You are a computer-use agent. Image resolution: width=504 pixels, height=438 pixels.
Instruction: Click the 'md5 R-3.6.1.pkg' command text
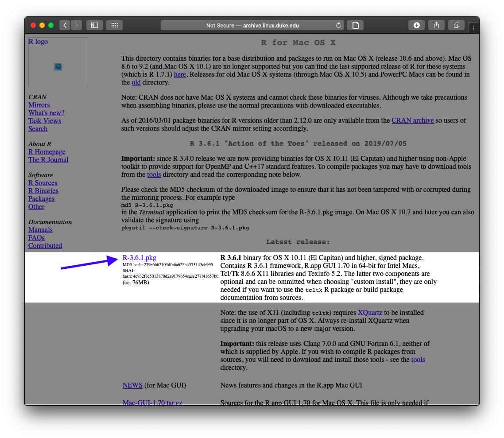tap(147, 205)
